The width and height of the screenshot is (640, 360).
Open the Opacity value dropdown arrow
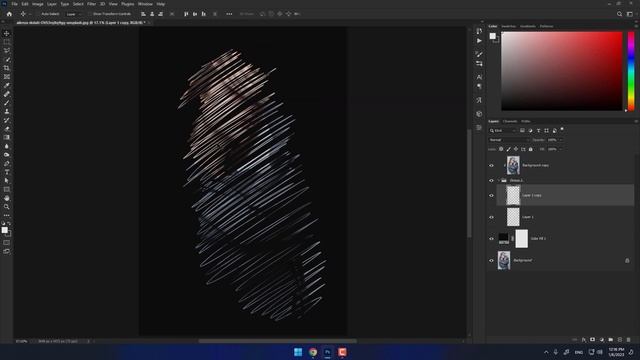[x=561, y=140]
